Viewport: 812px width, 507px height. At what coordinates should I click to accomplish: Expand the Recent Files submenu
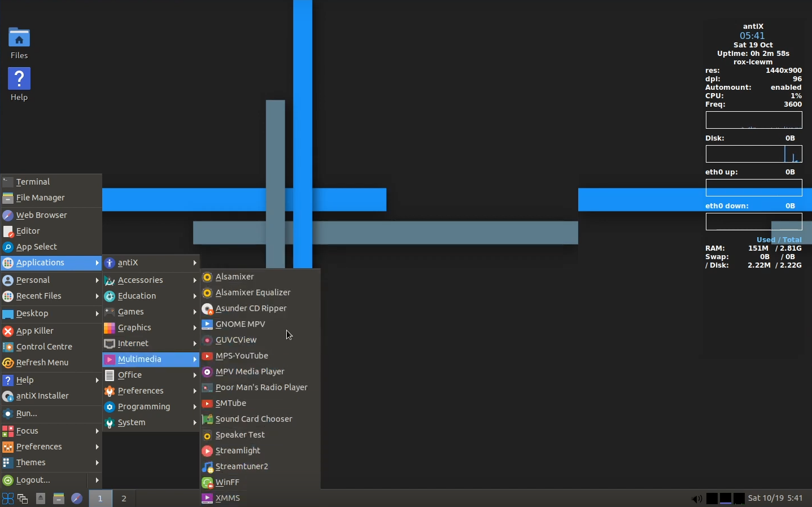coord(51,296)
